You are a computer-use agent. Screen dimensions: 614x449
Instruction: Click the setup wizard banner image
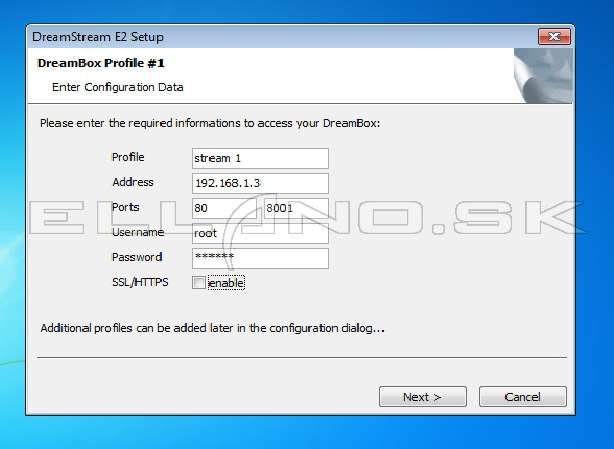click(543, 76)
